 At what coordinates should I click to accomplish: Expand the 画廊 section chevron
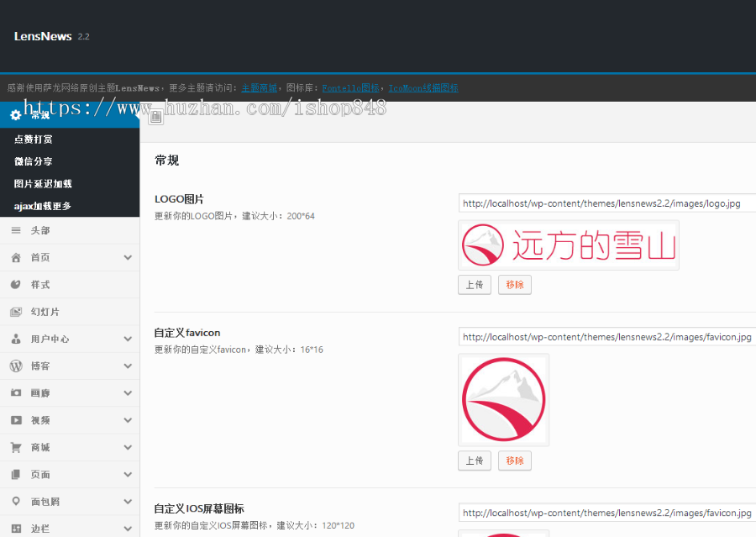(128, 393)
